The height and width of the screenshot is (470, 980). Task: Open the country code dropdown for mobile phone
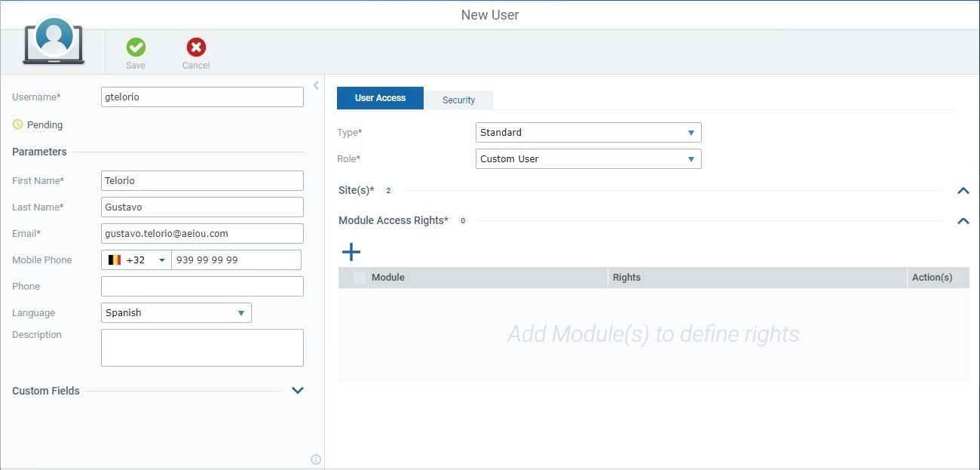[x=163, y=260]
